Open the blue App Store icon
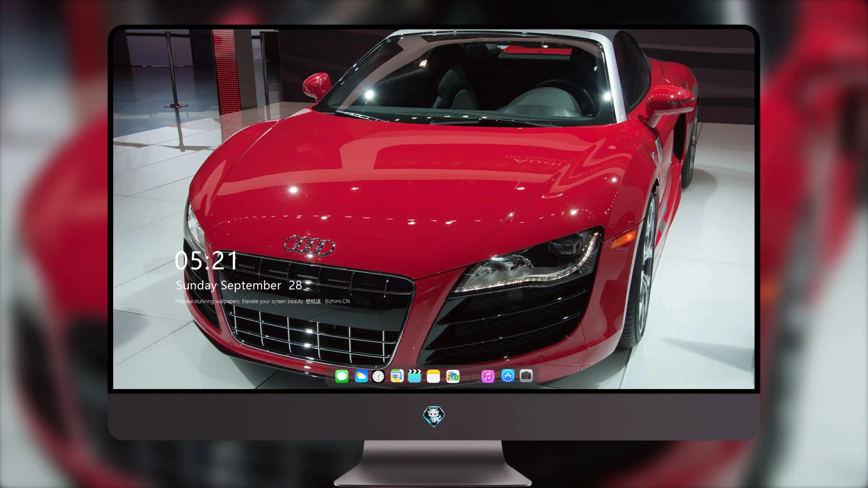 (508, 375)
